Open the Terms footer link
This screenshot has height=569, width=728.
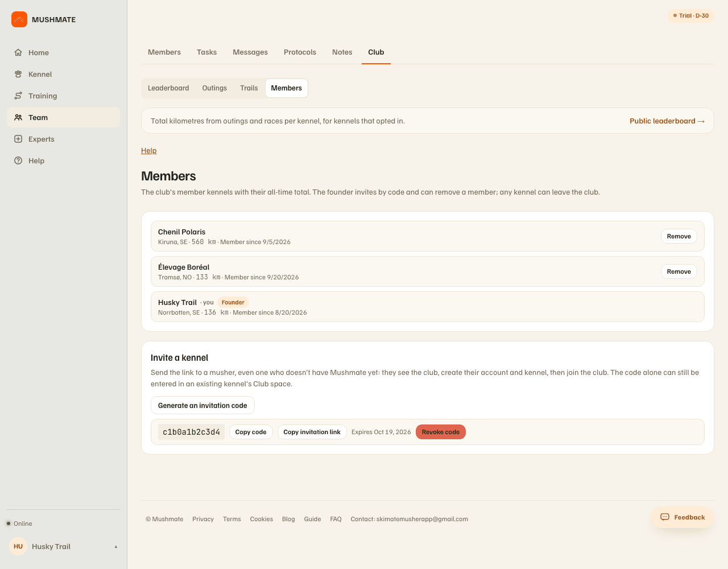[232, 519]
